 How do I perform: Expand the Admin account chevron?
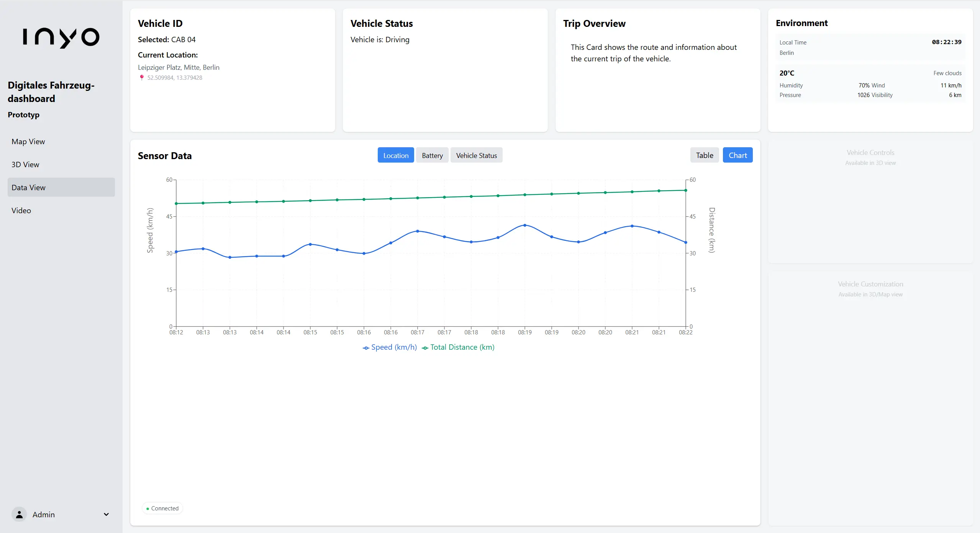pos(107,515)
